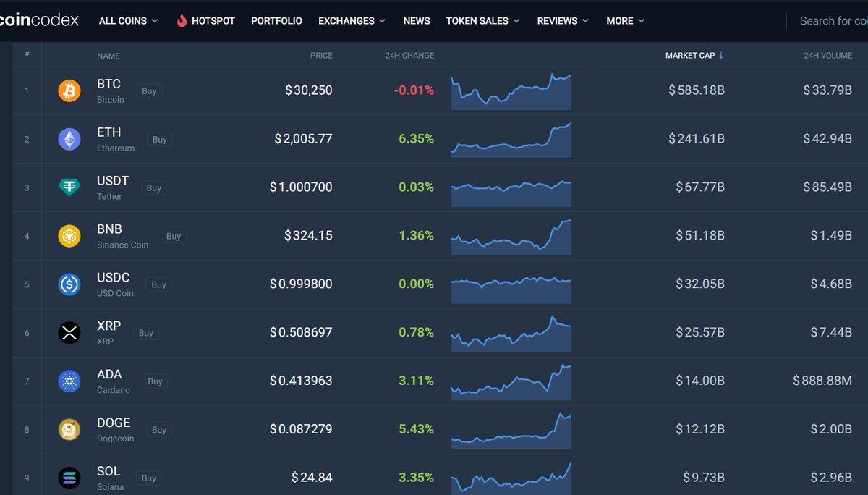Screen dimensions: 868x495
Task: Open the NEWS section
Action: click(x=417, y=20)
